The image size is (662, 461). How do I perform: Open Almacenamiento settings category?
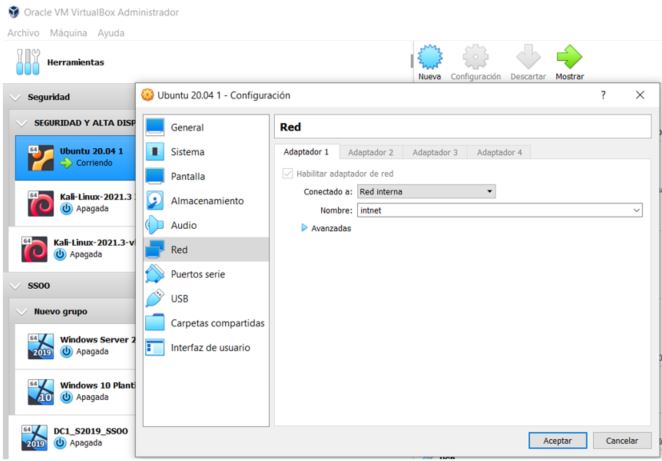click(x=206, y=201)
